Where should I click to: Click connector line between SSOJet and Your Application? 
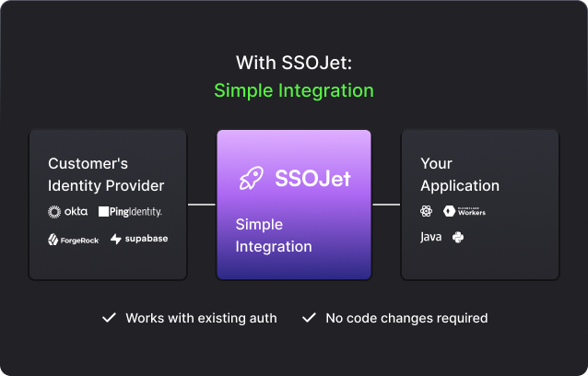(x=386, y=205)
